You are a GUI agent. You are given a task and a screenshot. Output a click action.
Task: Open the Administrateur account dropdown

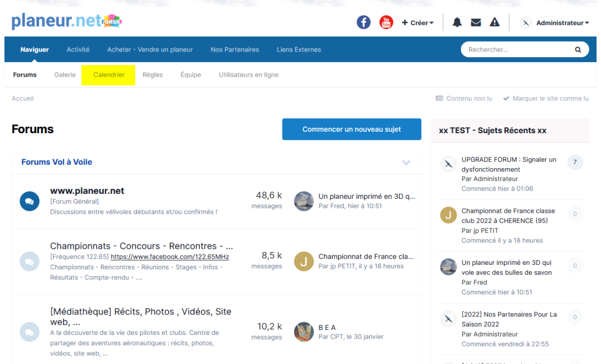click(562, 23)
